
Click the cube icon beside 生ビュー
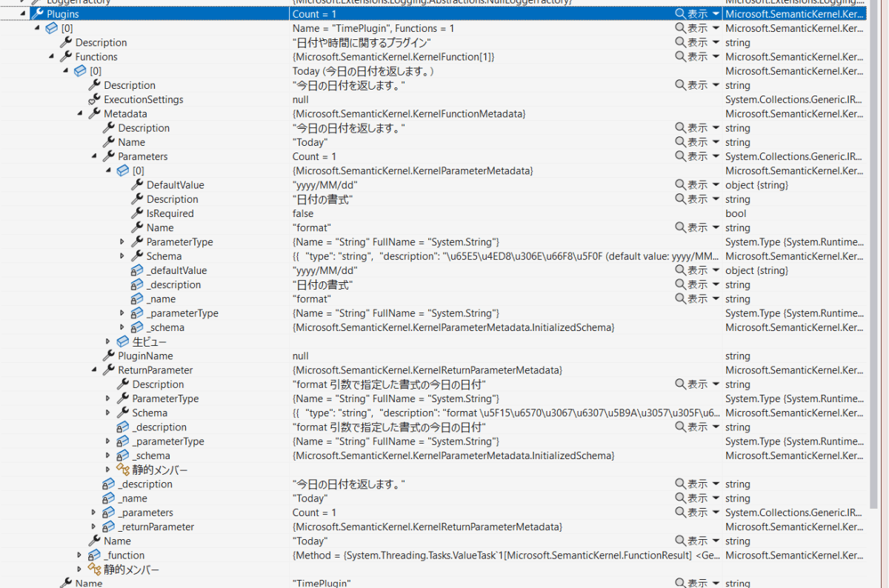[123, 342]
